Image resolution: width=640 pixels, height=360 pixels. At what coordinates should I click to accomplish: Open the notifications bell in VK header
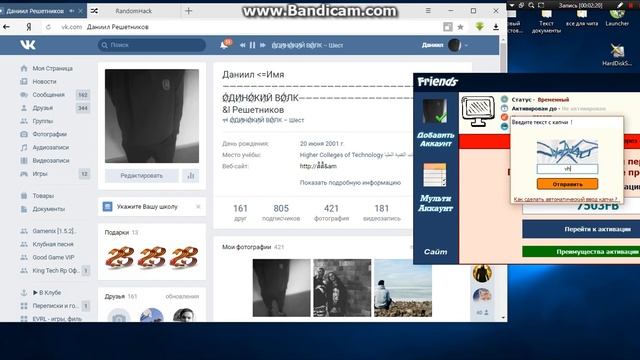point(224,45)
